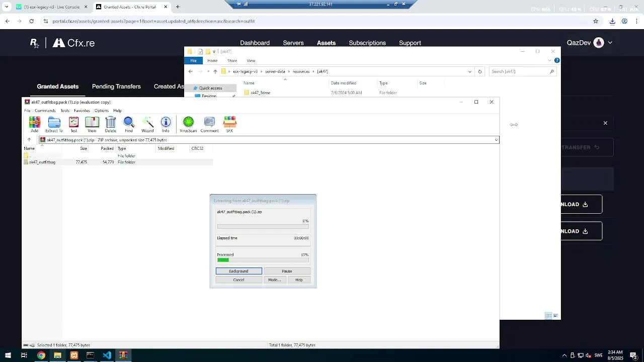The width and height of the screenshot is (644, 362).
Task: Open Explorer address bar history dropdown
Action: pos(470,71)
